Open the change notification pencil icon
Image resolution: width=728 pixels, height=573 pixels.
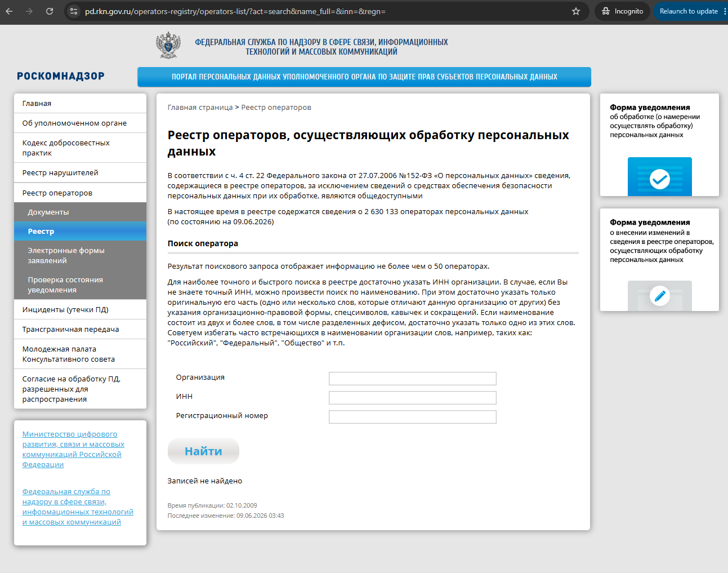pyautogui.click(x=659, y=296)
